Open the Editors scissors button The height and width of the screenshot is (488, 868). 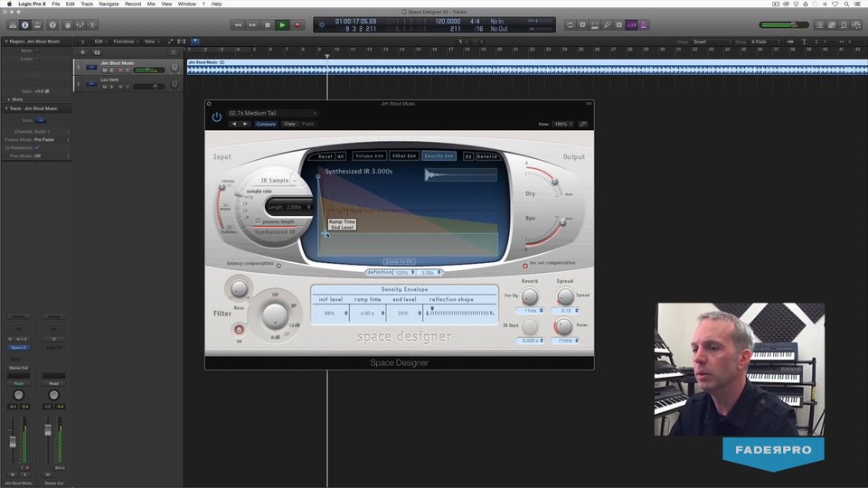click(x=92, y=25)
